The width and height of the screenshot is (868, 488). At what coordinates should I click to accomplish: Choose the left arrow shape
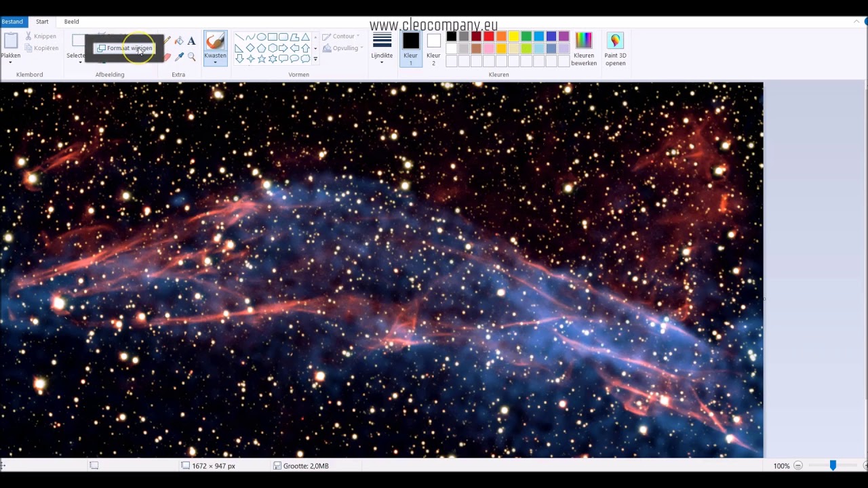294,48
